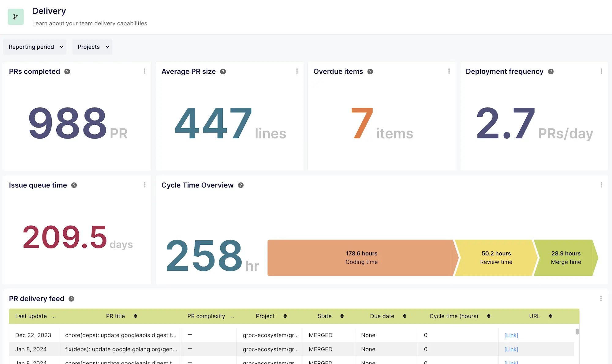
Task: Open help tooltip for PRs completed
Action: pos(67,71)
